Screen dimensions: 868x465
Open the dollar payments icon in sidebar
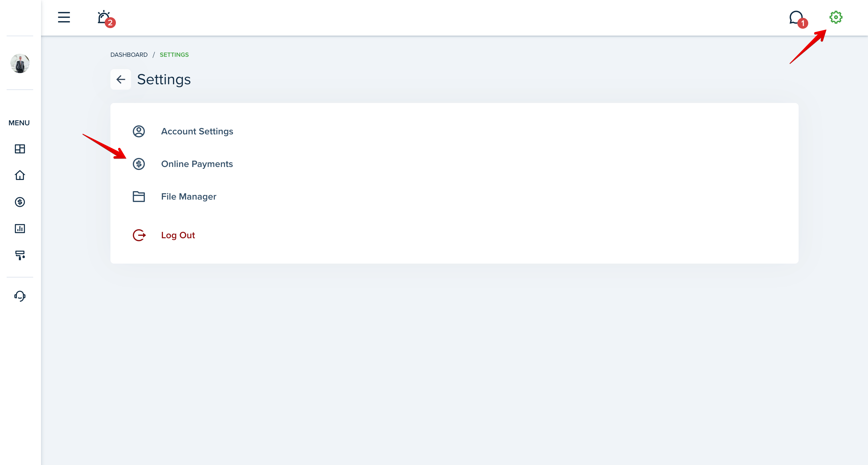pos(20,202)
